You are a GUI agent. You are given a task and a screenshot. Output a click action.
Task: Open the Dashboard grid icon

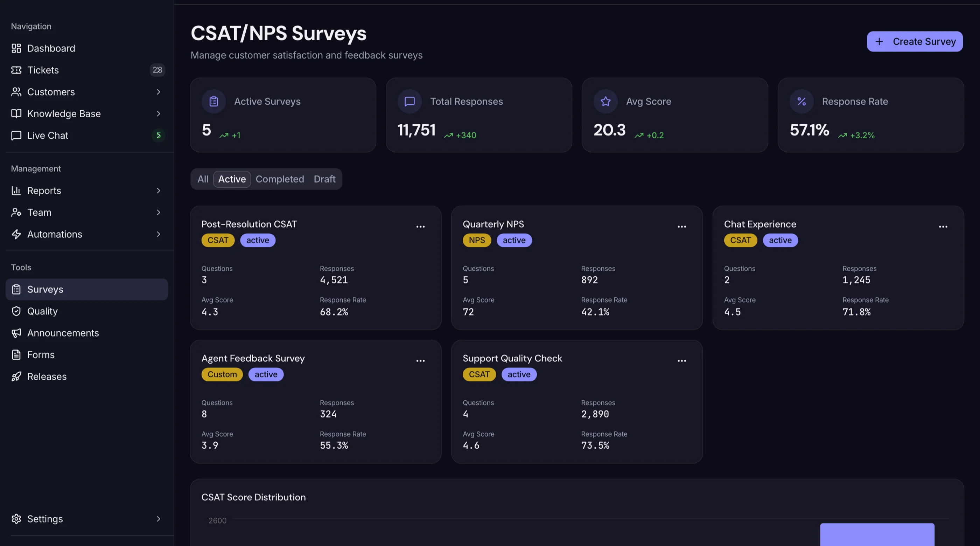coord(16,48)
